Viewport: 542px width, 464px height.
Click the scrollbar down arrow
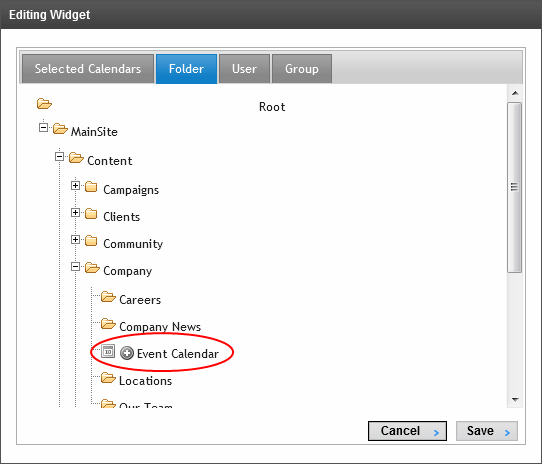click(515, 400)
